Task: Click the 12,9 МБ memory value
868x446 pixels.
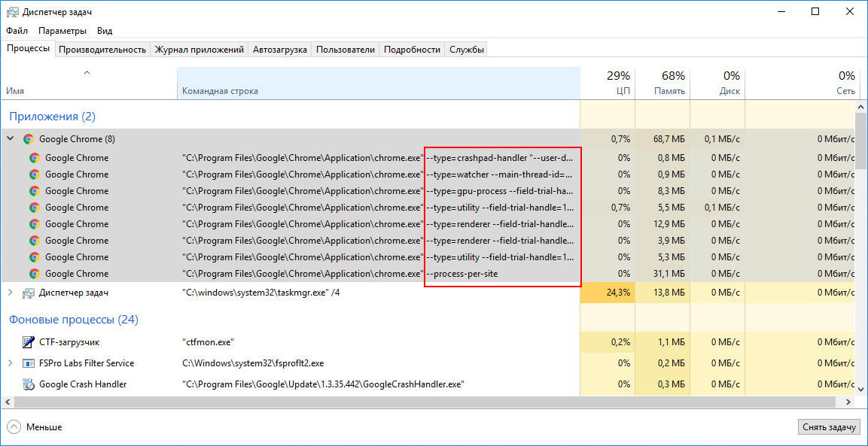Action: (669, 224)
